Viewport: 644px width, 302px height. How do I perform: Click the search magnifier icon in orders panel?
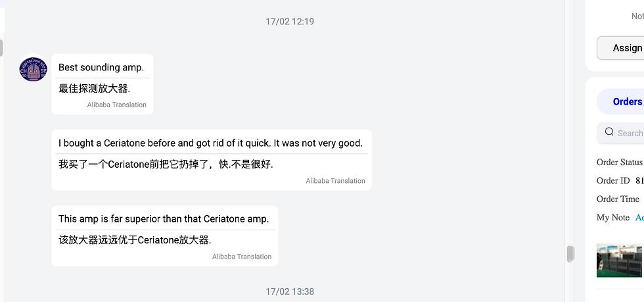pyautogui.click(x=609, y=132)
